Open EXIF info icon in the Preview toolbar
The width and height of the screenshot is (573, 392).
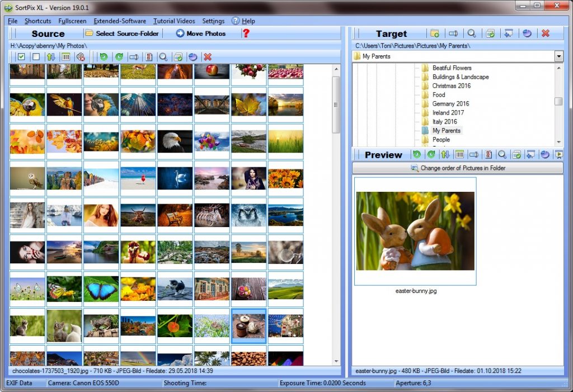click(489, 155)
